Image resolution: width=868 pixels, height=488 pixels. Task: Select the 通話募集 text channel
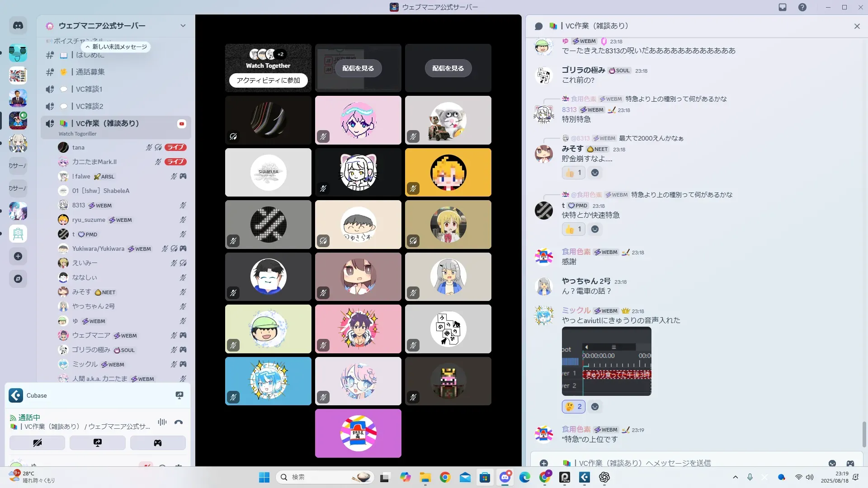click(x=90, y=72)
